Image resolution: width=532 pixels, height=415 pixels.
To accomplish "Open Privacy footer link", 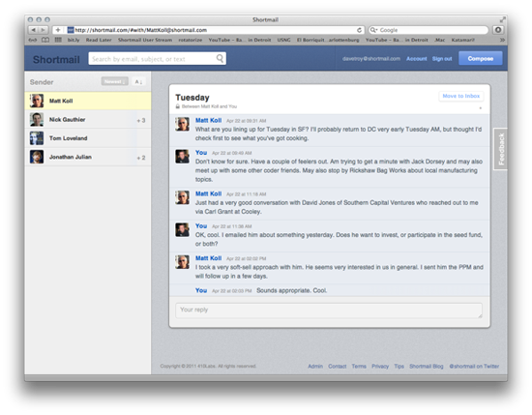I will pos(380,366).
